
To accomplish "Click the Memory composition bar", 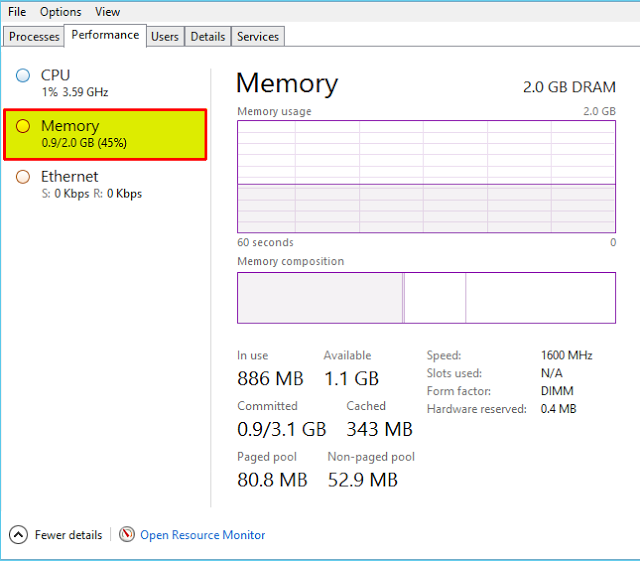I will [x=426, y=298].
